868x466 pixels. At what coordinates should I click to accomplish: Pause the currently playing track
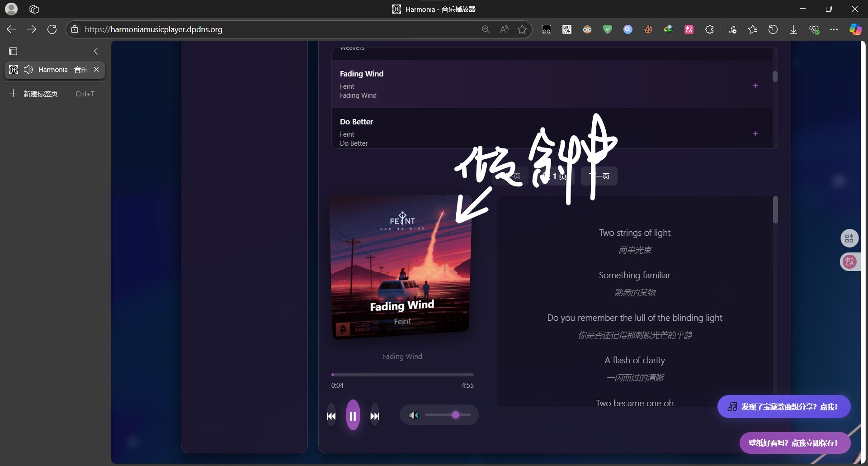[353, 416]
